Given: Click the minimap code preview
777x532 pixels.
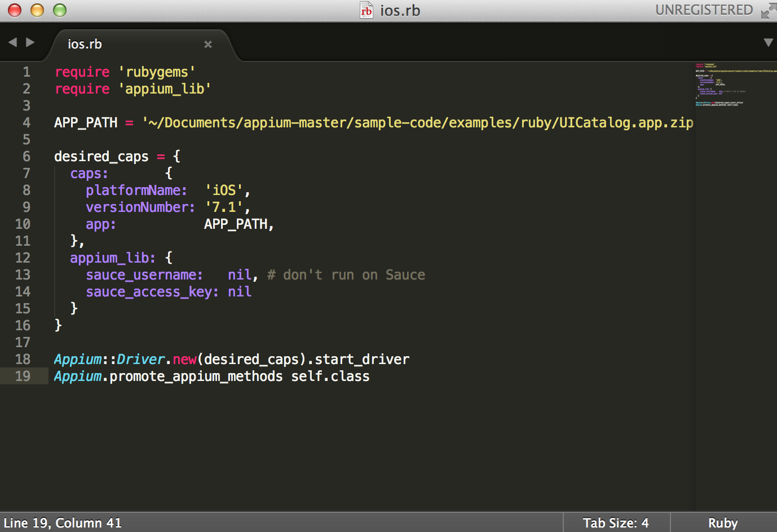Looking at the screenshot, I should [x=735, y=85].
